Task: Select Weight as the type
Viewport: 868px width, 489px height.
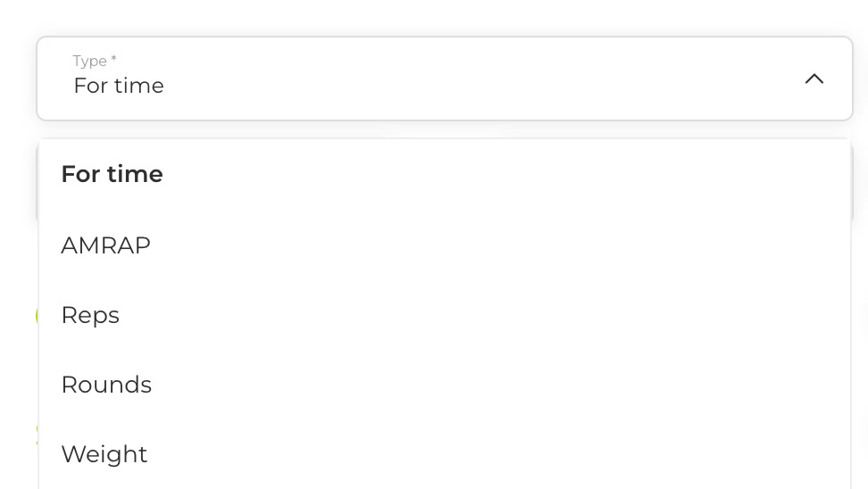Action: [445, 454]
